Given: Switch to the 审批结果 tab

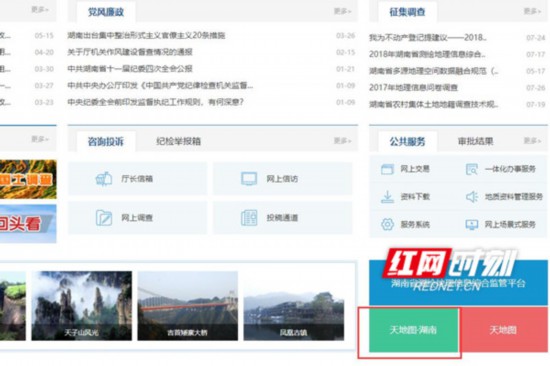Looking at the screenshot, I should tap(475, 141).
